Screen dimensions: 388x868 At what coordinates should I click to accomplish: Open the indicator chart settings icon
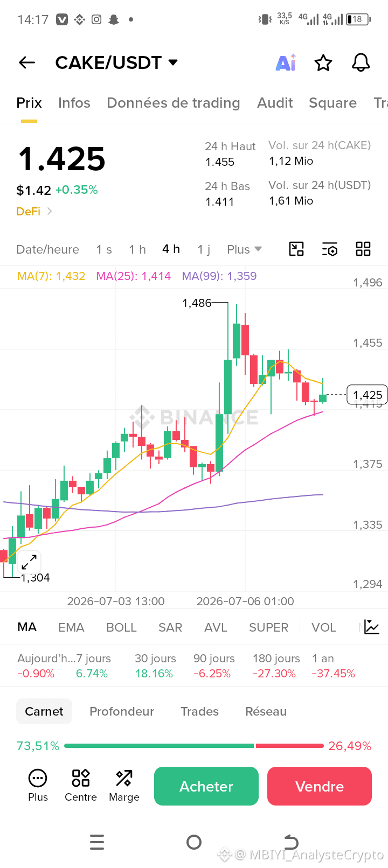[x=372, y=627]
